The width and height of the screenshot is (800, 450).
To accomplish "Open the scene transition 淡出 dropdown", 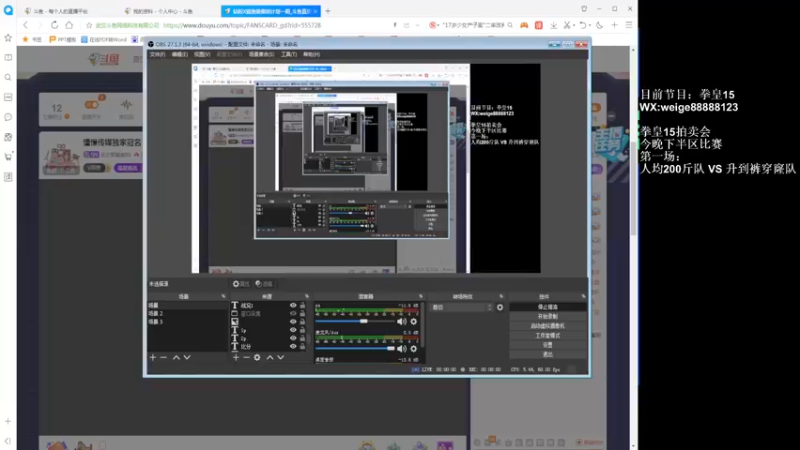I will [462, 307].
